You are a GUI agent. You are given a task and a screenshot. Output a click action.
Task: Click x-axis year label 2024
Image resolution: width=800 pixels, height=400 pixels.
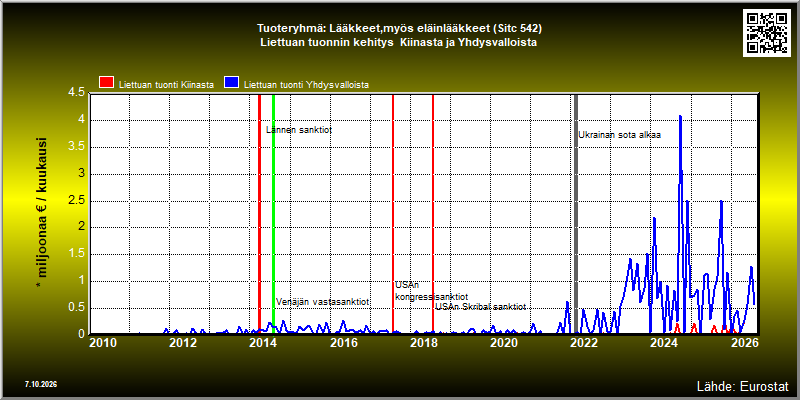click(664, 343)
